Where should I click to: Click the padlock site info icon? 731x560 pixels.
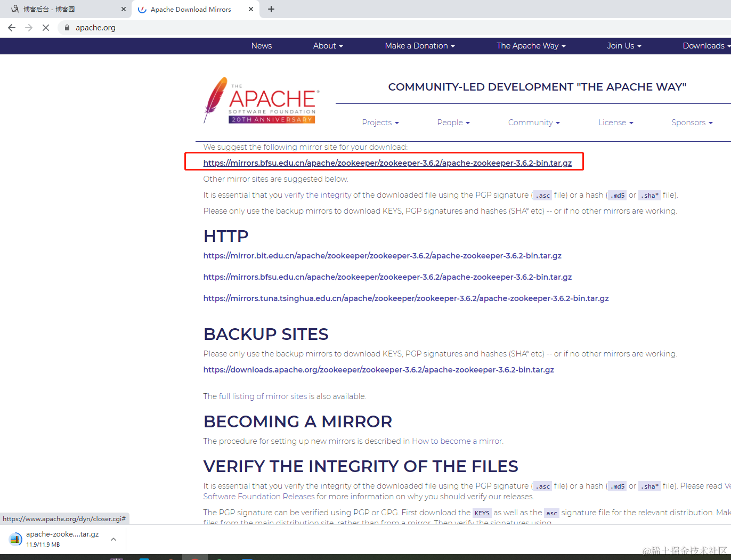[67, 28]
